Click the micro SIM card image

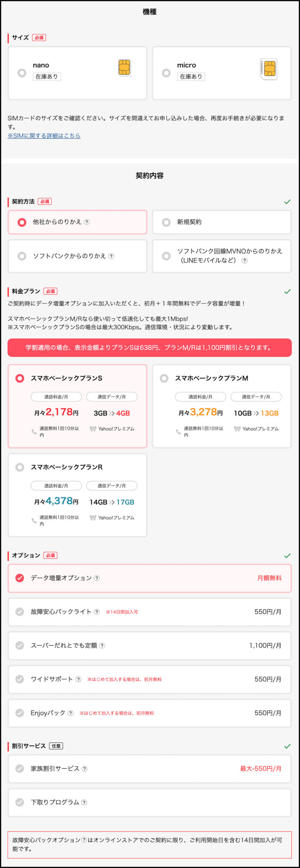coord(269,69)
